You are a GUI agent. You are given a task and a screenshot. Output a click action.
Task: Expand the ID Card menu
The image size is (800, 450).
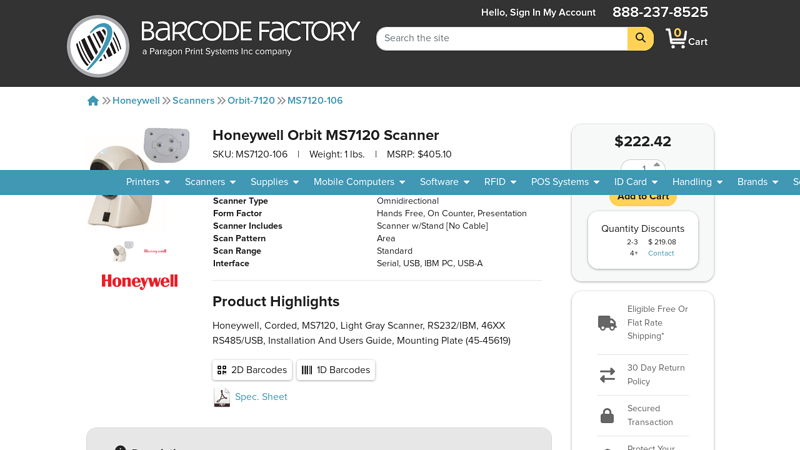click(x=636, y=182)
